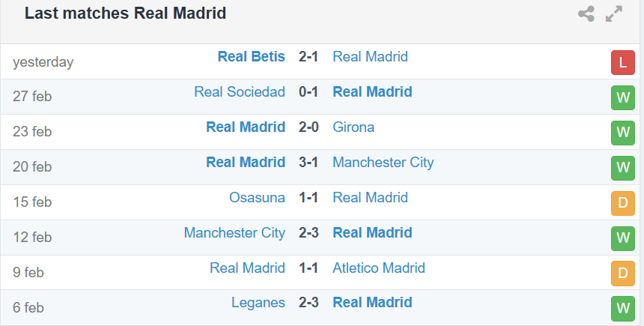Expand the widget with the fullscreen arrows icon
The image size is (644, 326).
point(614,14)
